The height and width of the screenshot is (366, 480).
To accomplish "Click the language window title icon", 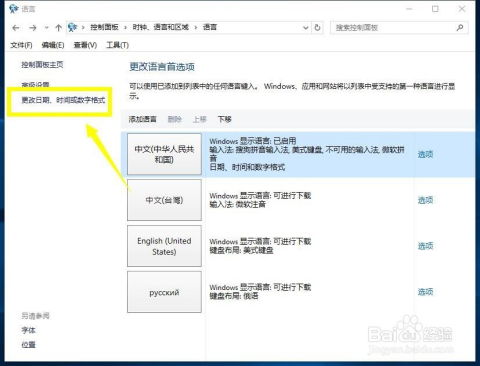I will (13, 9).
